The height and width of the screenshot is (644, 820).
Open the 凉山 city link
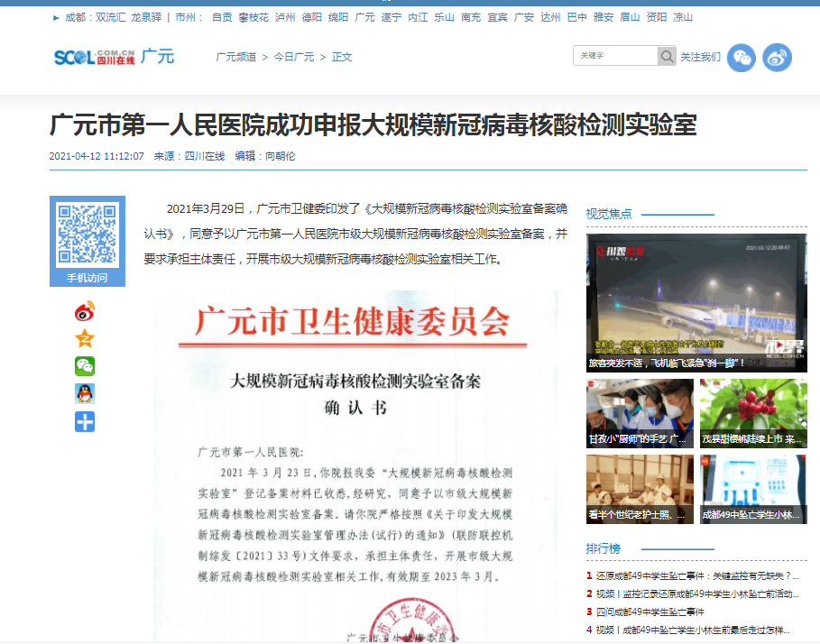(x=683, y=17)
